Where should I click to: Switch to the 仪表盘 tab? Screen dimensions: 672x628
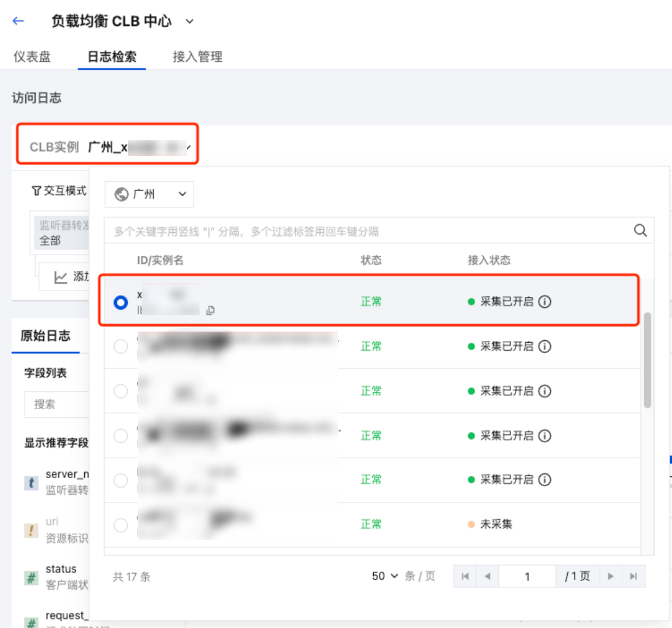point(32,56)
